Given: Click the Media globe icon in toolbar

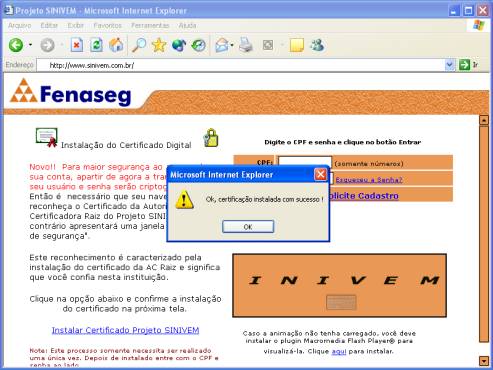Looking at the screenshot, I should pyautogui.click(x=179, y=45).
